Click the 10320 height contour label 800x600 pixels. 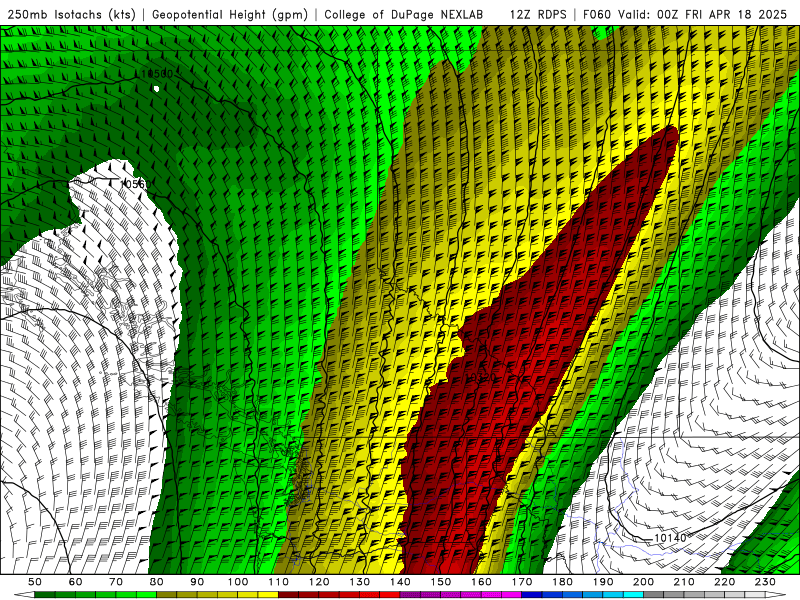click(x=480, y=378)
